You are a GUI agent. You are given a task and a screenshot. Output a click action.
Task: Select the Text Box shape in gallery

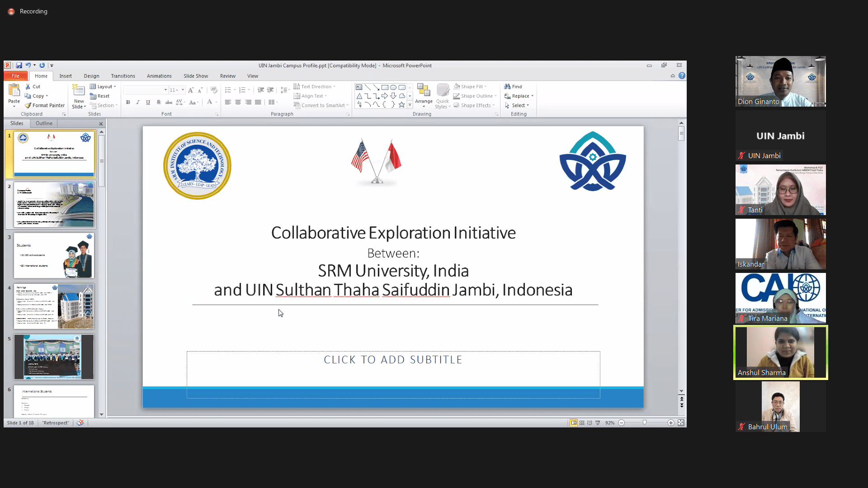(x=359, y=87)
